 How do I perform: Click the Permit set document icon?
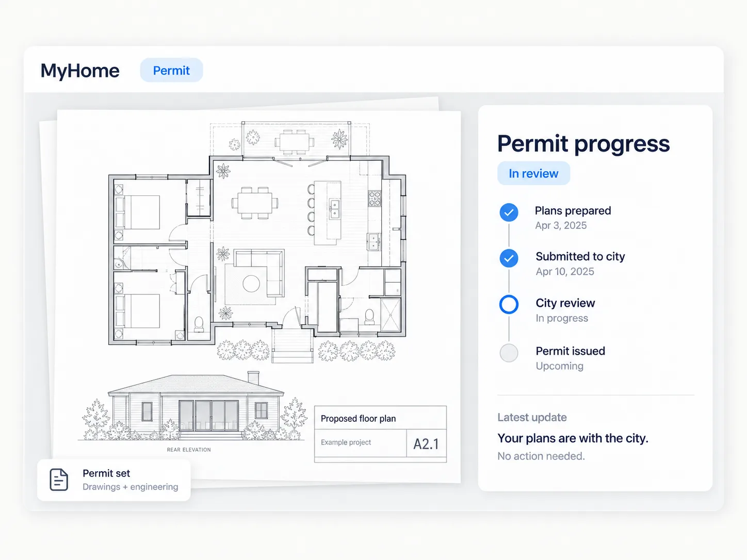(x=59, y=480)
